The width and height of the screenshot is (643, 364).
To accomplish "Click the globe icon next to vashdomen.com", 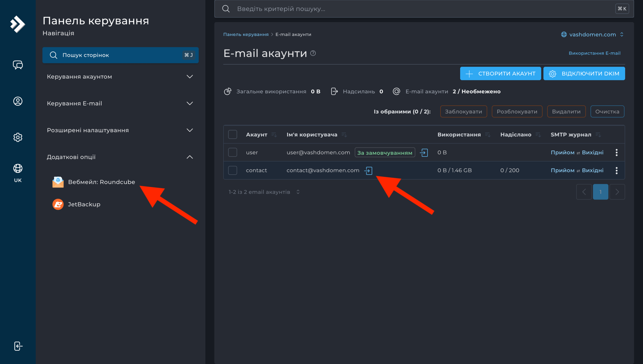I will click(564, 34).
